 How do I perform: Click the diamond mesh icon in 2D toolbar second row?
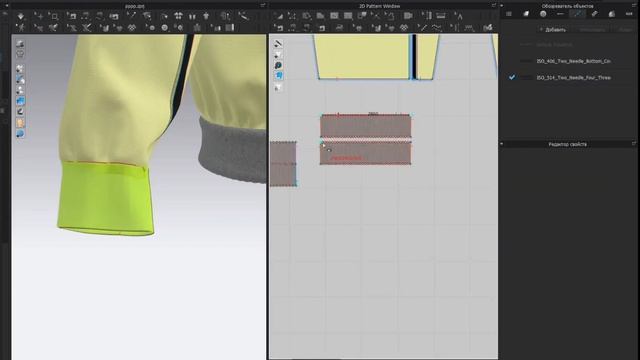pyautogui.click(x=404, y=28)
